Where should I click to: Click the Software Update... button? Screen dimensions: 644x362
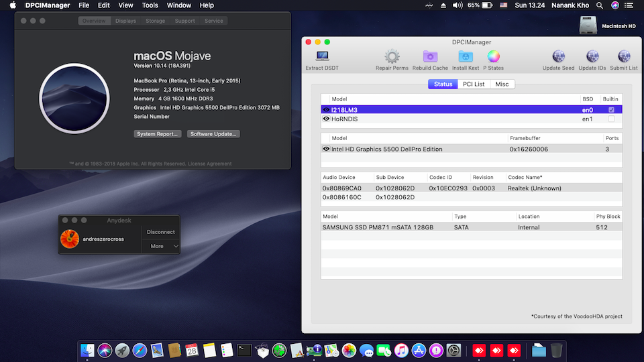point(213,134)
